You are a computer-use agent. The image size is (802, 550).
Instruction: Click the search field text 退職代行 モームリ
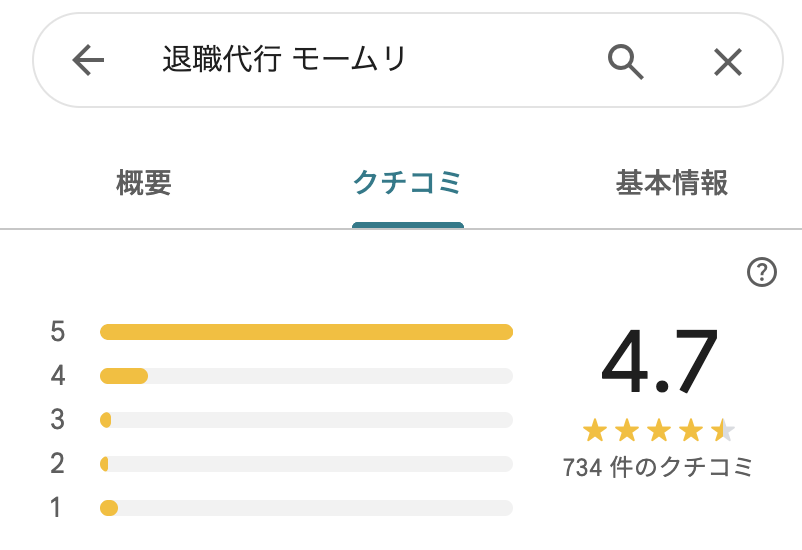284,59
